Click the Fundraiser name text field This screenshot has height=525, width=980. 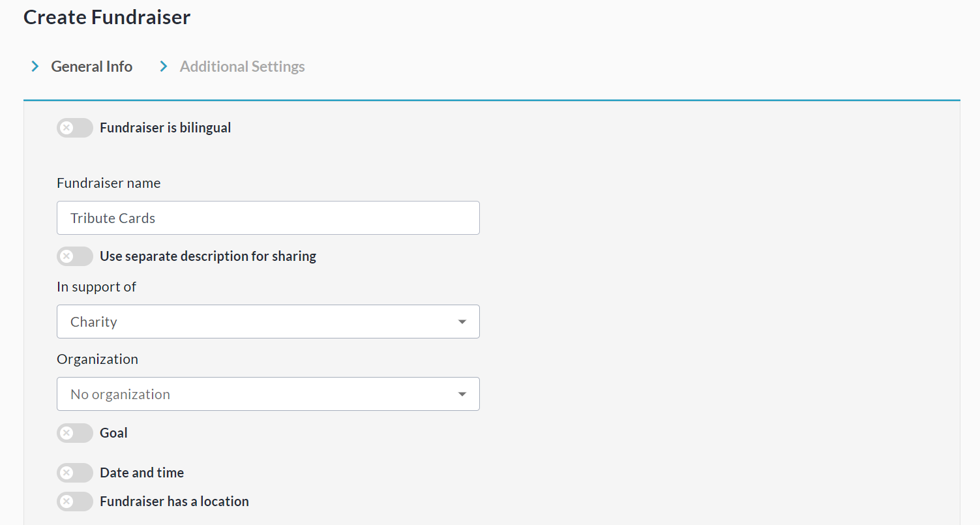point(268,218)
